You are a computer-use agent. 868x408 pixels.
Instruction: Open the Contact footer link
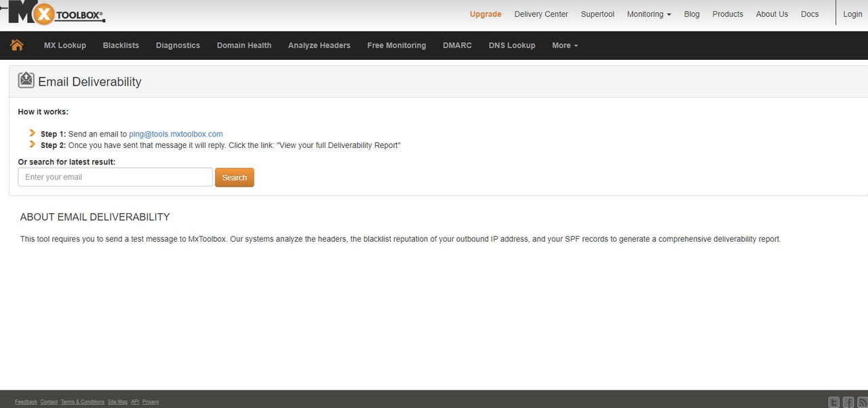49,402
